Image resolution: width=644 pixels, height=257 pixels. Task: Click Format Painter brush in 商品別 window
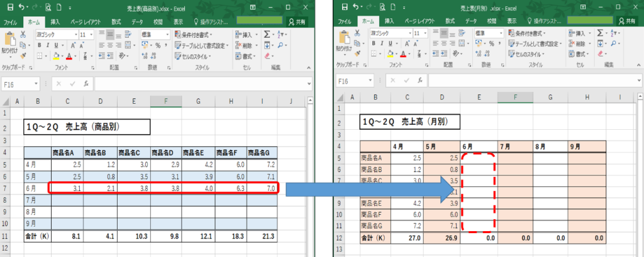(23, 54)
